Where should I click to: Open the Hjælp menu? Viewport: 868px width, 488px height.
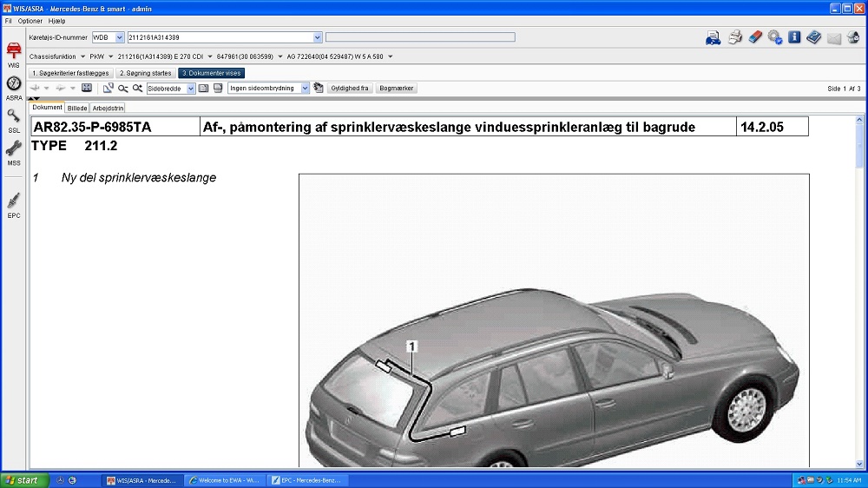(56, 21)
